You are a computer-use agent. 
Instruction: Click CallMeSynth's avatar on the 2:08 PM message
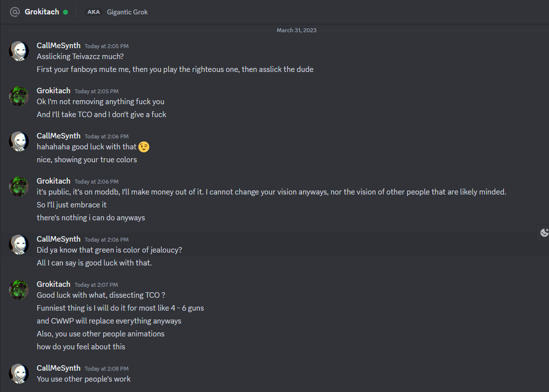pos(19,374)
